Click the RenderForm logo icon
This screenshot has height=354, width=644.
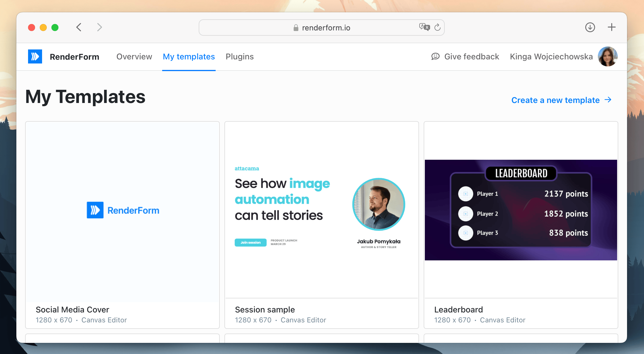[x=35, y=56]
